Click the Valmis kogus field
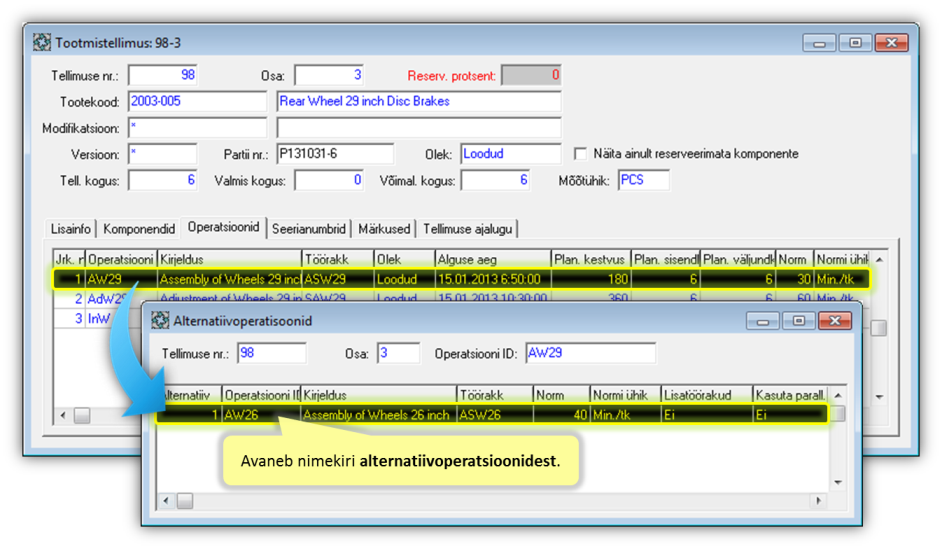942x549 pixels. pyautogui.click(x=329, y=180)
